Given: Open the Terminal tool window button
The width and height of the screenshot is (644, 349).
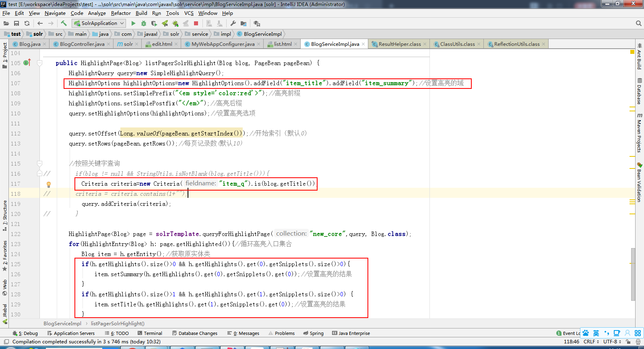Looking at the screenshot, I should pos(150,333).
